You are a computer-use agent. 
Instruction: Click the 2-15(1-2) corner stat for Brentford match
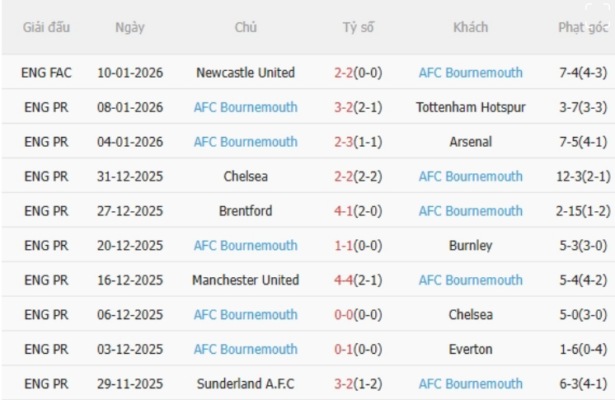[583, 211]
